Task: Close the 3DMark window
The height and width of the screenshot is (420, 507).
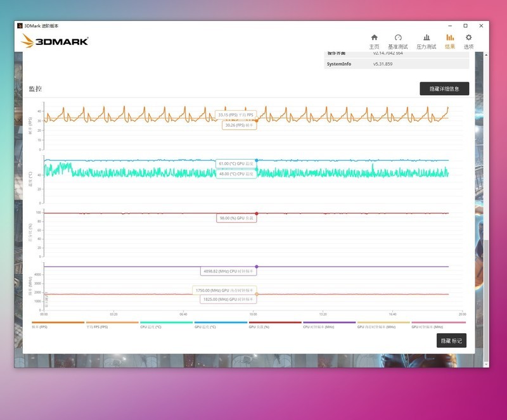Action: click(481, 26)
